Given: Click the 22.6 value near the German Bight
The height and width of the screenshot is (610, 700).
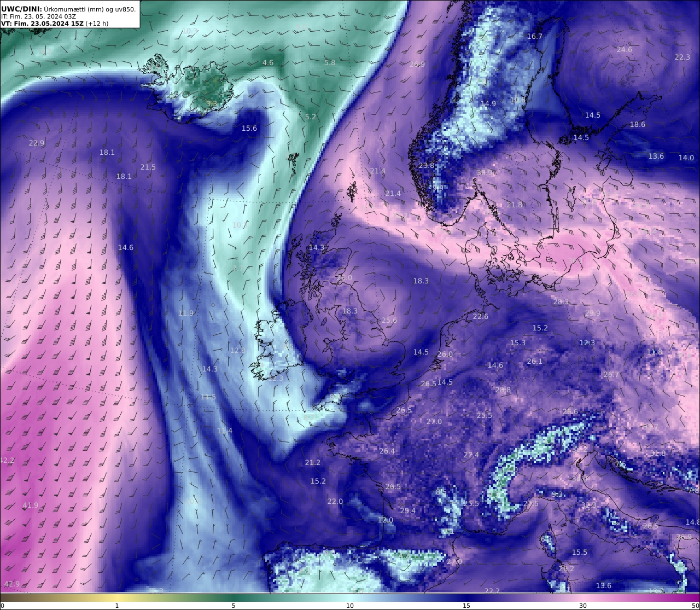Looking at the screenshot, I should pyautogui.click(x=480, y=317).
